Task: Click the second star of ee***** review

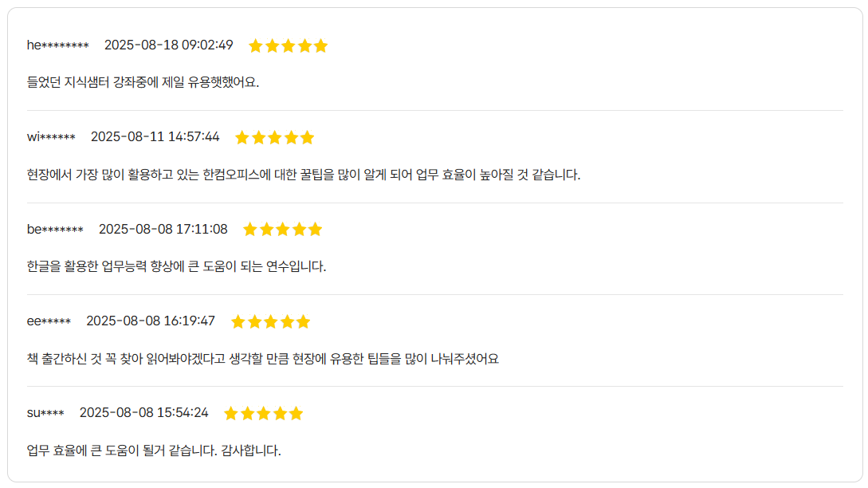Action: (254, 321)
